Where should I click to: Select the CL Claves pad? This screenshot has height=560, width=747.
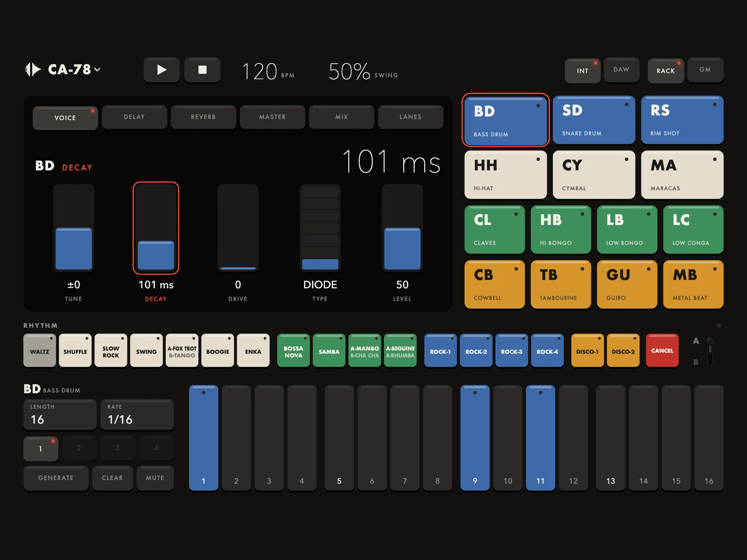494,230
